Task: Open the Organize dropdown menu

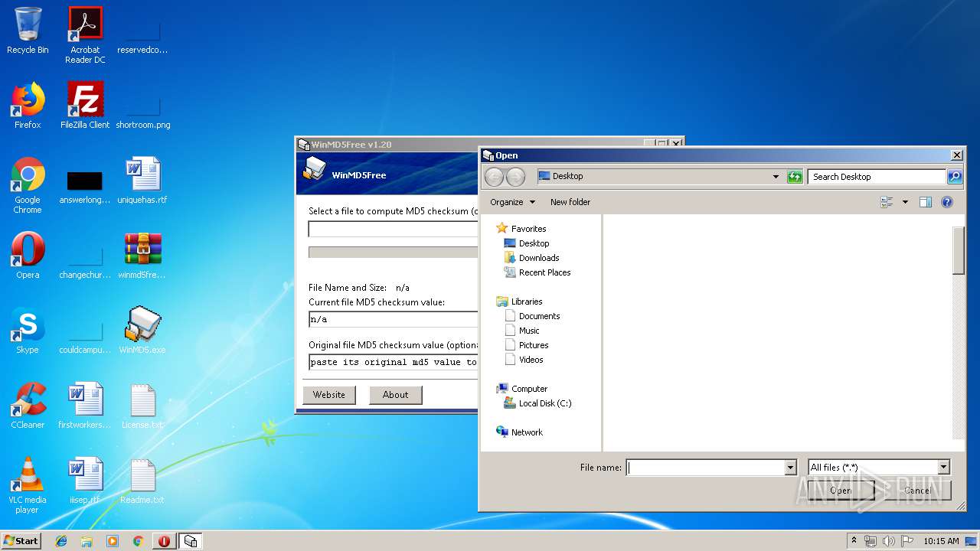Action: [x=512, y=202]
